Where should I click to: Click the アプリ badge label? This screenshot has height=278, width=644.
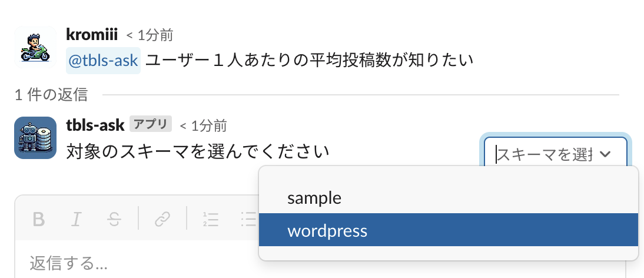[150, 125]
